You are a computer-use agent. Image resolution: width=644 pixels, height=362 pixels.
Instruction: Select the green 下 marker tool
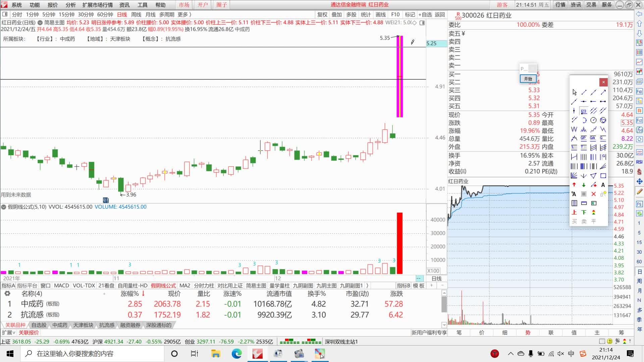pos(584,212)
